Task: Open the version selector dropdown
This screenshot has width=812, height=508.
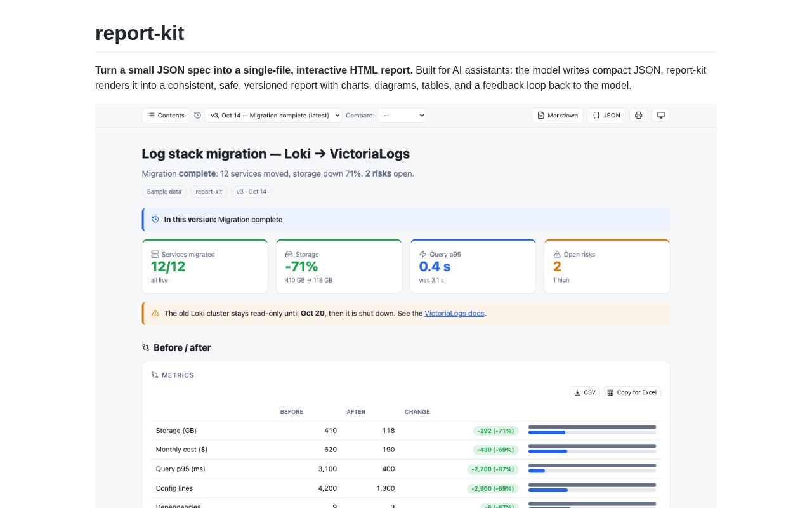Action: coord(273,115)
